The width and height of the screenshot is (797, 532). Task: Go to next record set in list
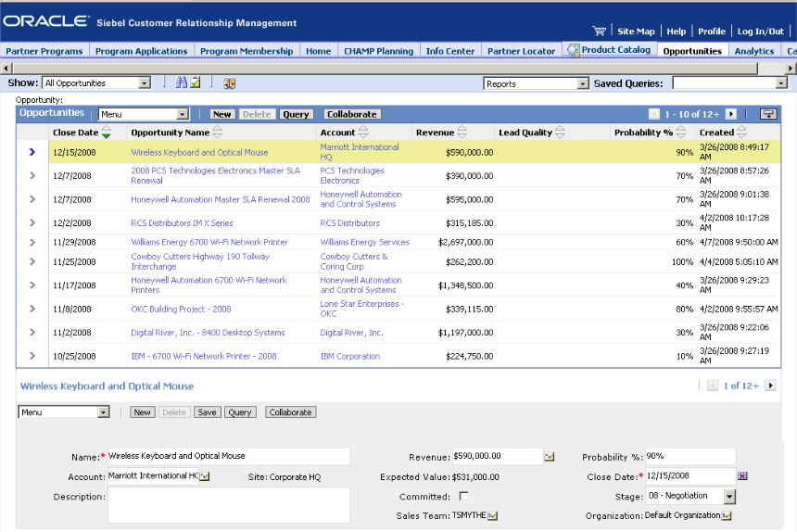(731, 114)
